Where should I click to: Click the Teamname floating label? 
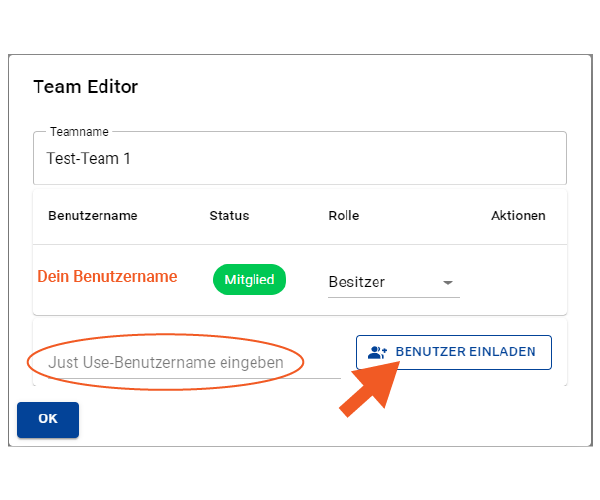(79, 132)
